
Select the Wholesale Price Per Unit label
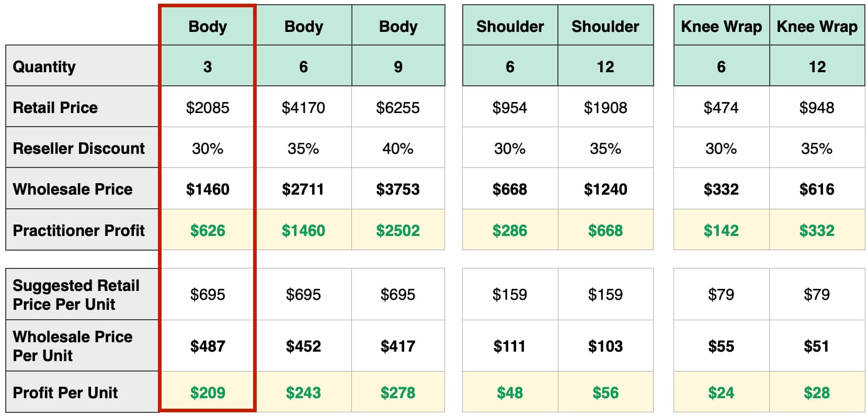tap(72, 346)
